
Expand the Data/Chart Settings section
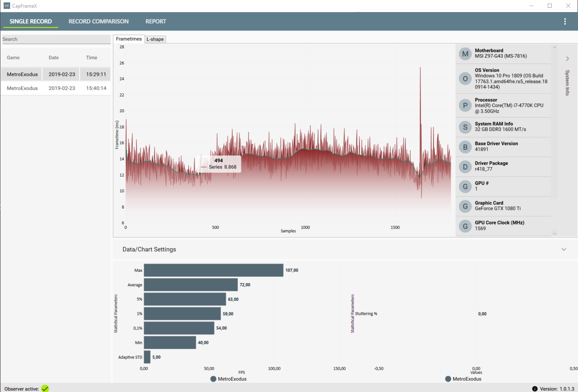tap(563, 249)
